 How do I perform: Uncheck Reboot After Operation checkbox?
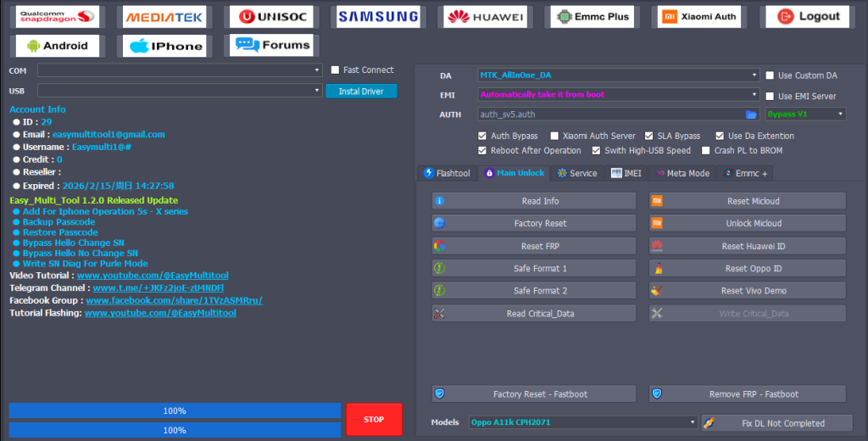482,150
